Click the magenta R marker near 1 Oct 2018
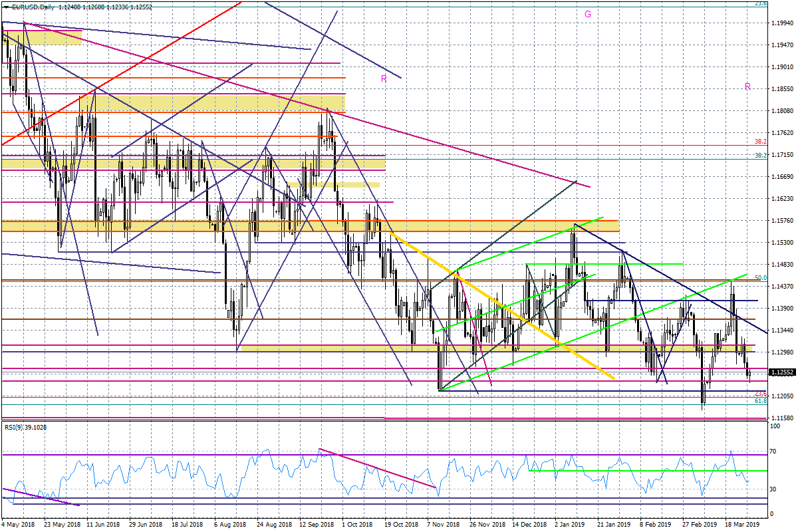Viewport: 798px width, 532px height. coord(384,78)
